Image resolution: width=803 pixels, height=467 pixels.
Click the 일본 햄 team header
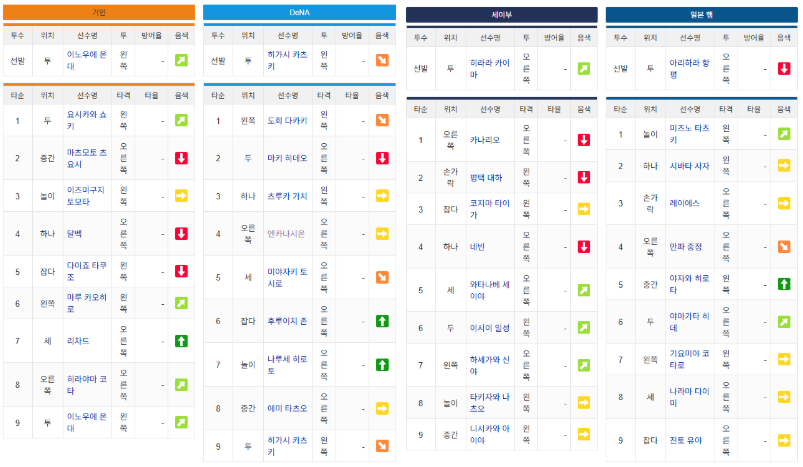click(x=702, y=15)
